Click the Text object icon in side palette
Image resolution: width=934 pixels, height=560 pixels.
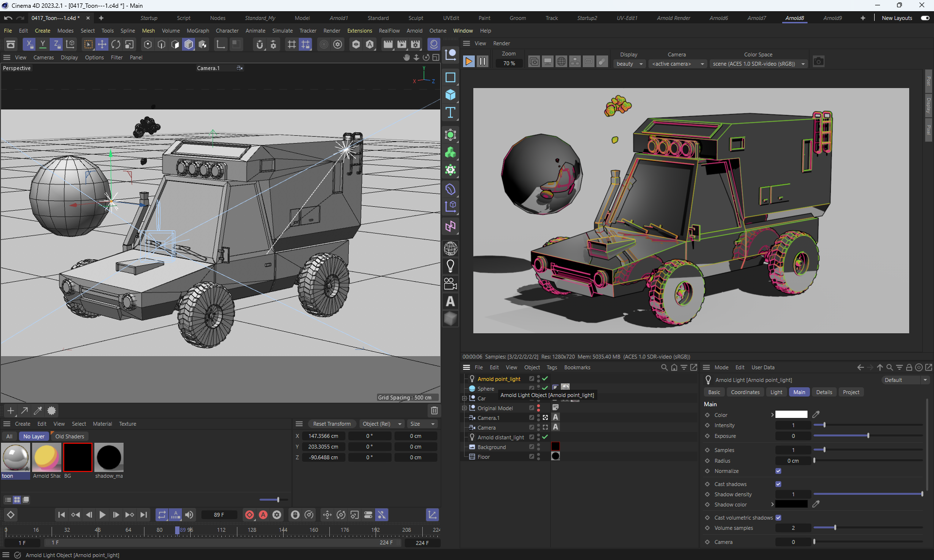(x=450, y=113)
